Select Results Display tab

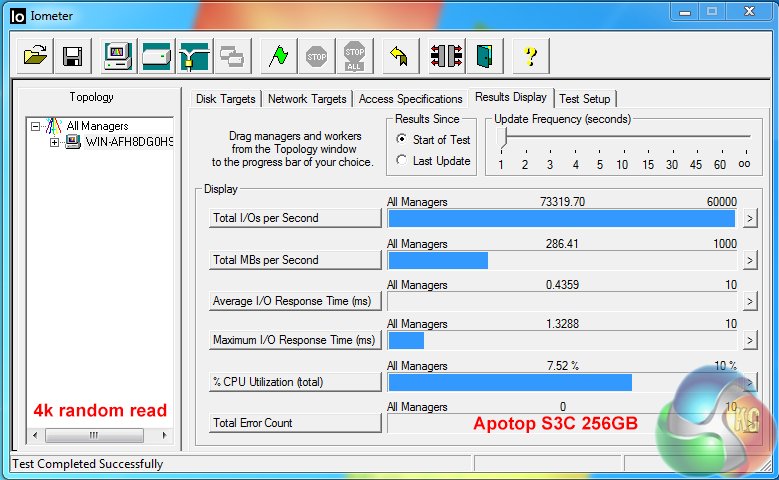coord(511,97)
